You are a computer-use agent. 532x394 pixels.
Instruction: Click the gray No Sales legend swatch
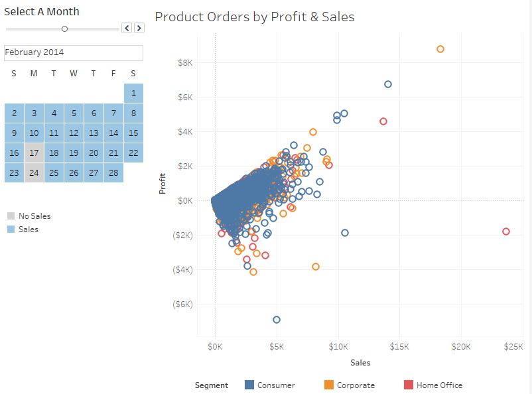click(12, 216)
